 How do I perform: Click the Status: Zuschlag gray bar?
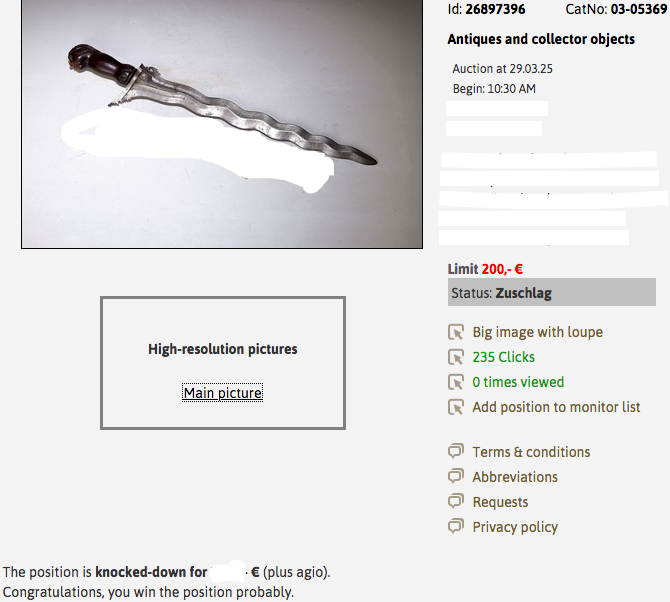[552, 292]
